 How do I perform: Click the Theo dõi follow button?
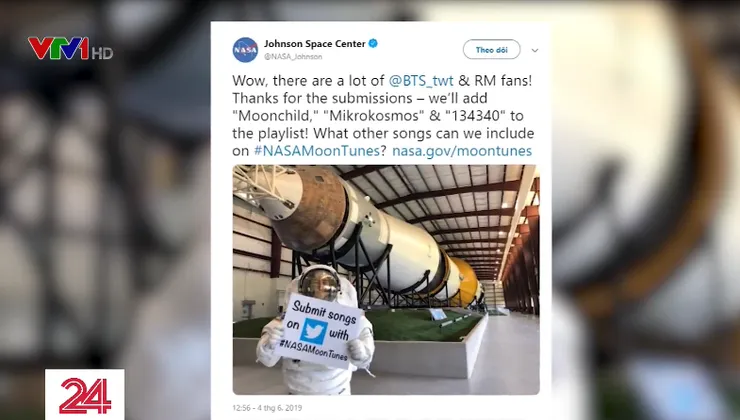(x=491, y=50)
